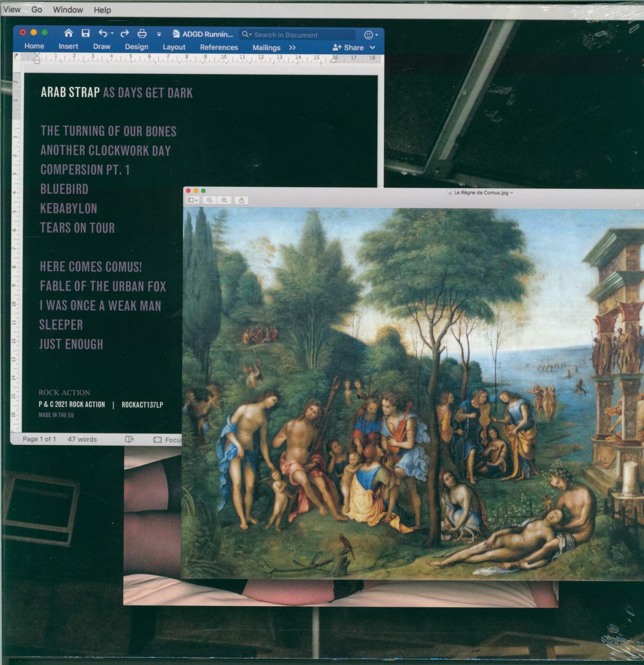Screen dimensions: 644x665
Task: Minimize the Word window with the yellow button
Action: coord(34,32)
